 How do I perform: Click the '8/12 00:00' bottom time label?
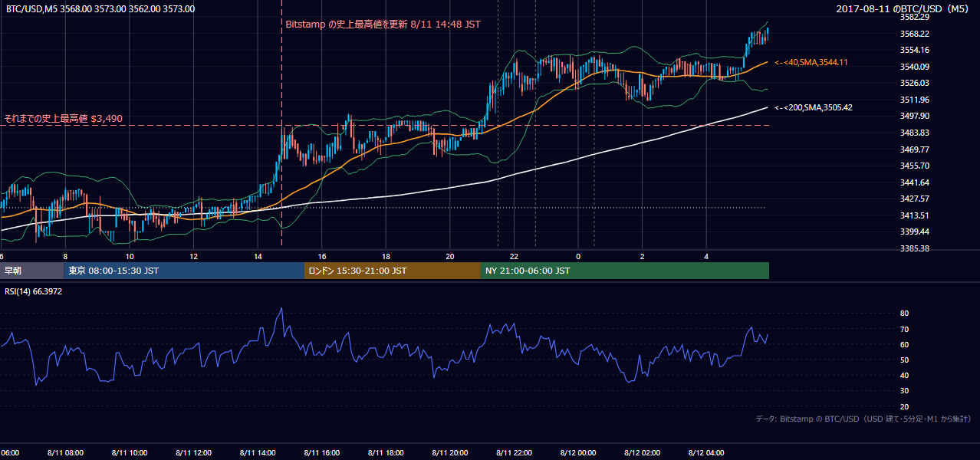point(577,453)
